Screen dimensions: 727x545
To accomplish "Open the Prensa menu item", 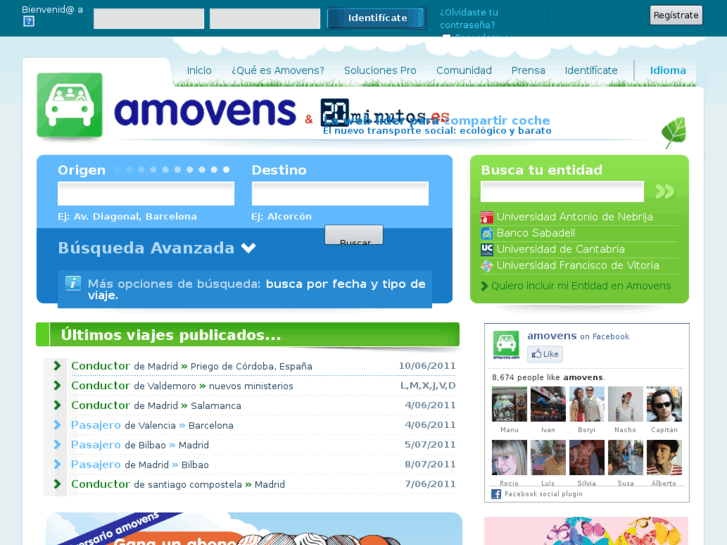I will (528, 71).
